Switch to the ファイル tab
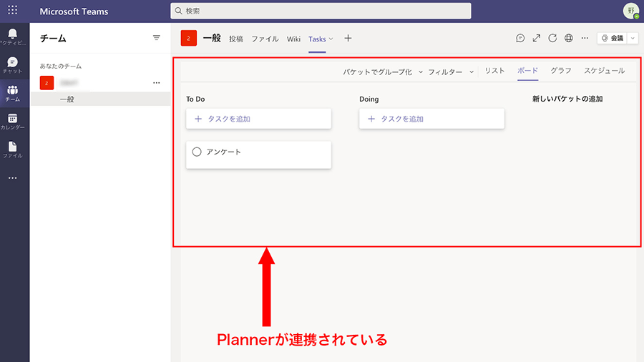The width and height of the screenshot is (644, 362). [x=265, y=39]
